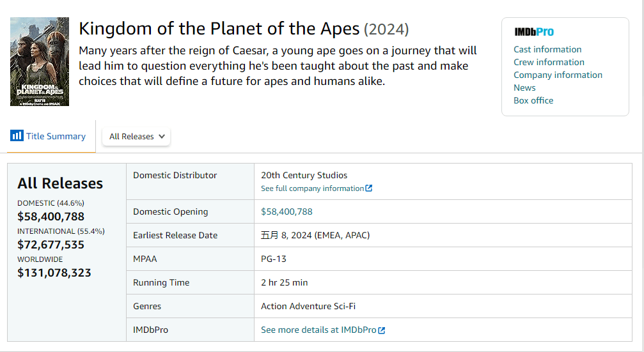Click the Domestic Opening $58,400,788 link
This screenshot has width=644, height=352.
287,211
